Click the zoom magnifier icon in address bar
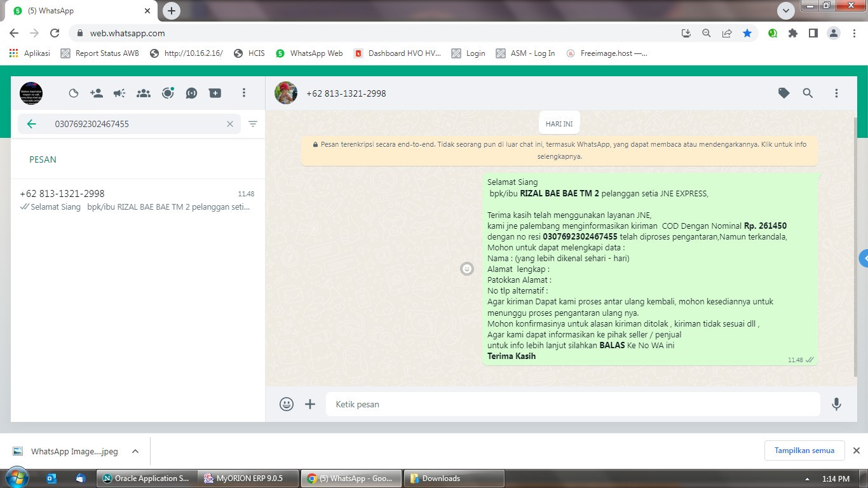Image resolution: width=868 pixels, height=488 pixels. pos(706,33)
